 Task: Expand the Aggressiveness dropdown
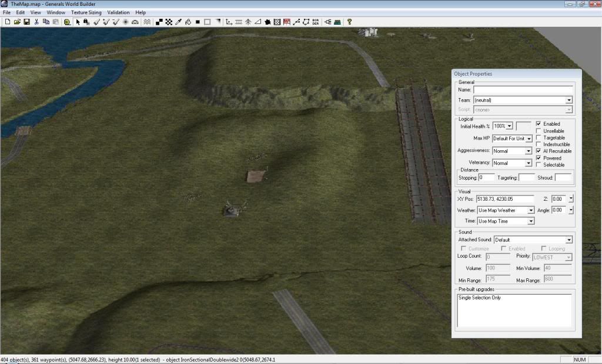pos(529,151)
